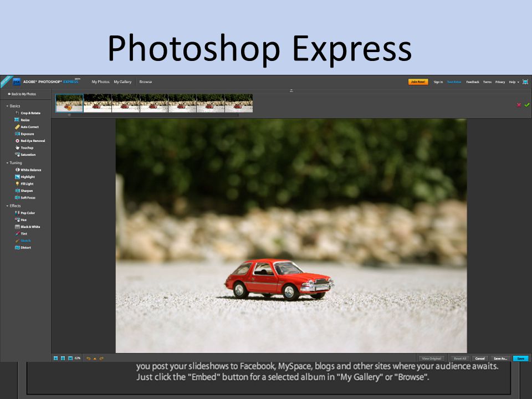Image resolution: width=532 pixels, height=399 pixels.
Task: Click the Reset All button
Action: [460, 359]
